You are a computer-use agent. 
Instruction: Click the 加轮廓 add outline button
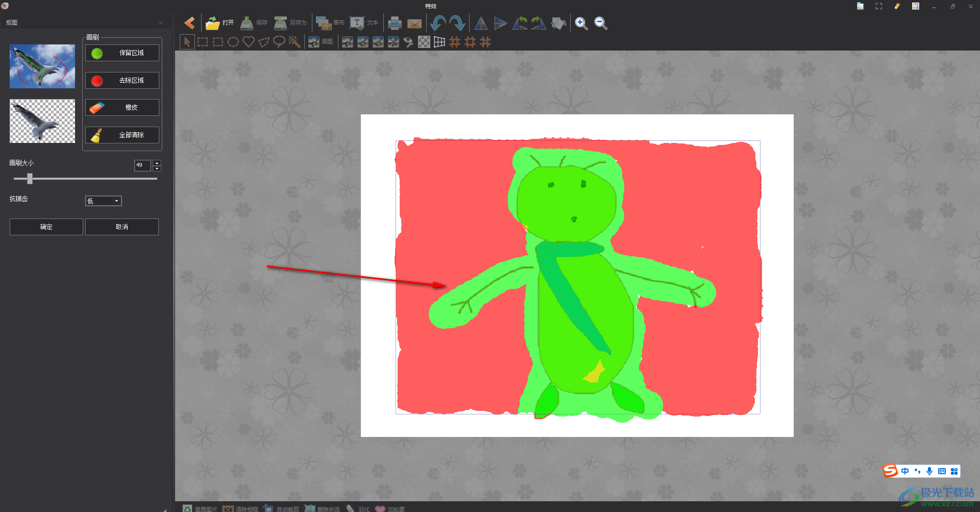point(390,508)
